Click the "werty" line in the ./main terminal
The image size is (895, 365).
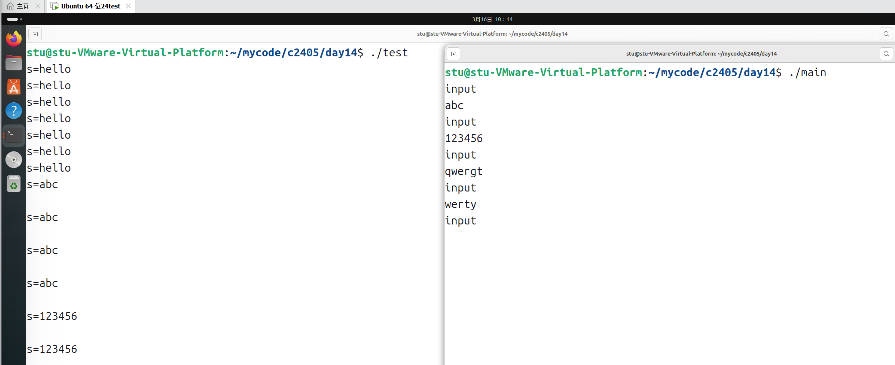coord(461,204)
